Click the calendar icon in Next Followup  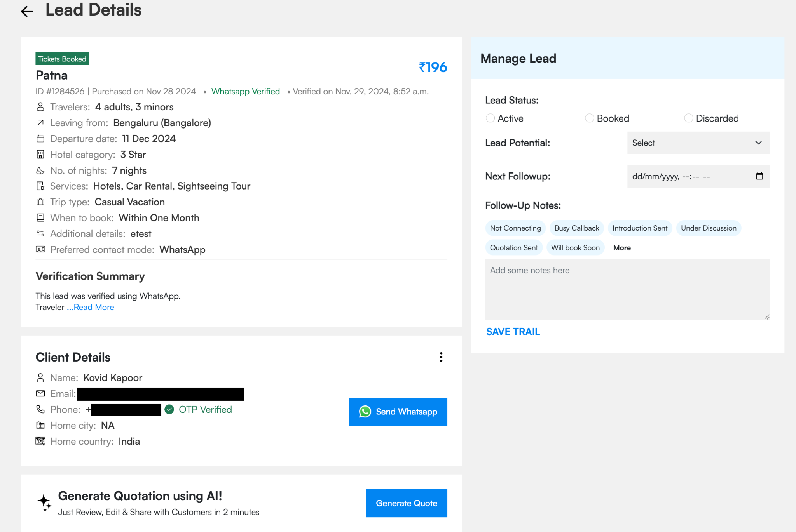[759, 176]
